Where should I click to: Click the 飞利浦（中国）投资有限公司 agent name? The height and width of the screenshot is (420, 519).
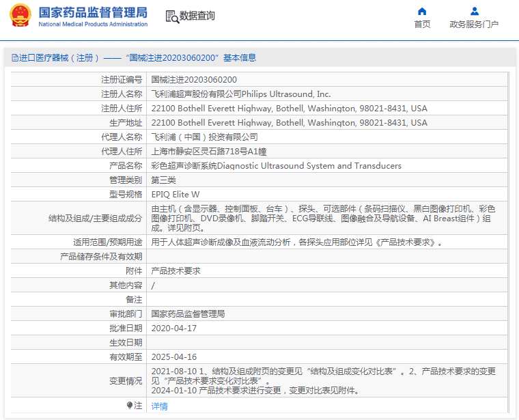tap(199, 137)
